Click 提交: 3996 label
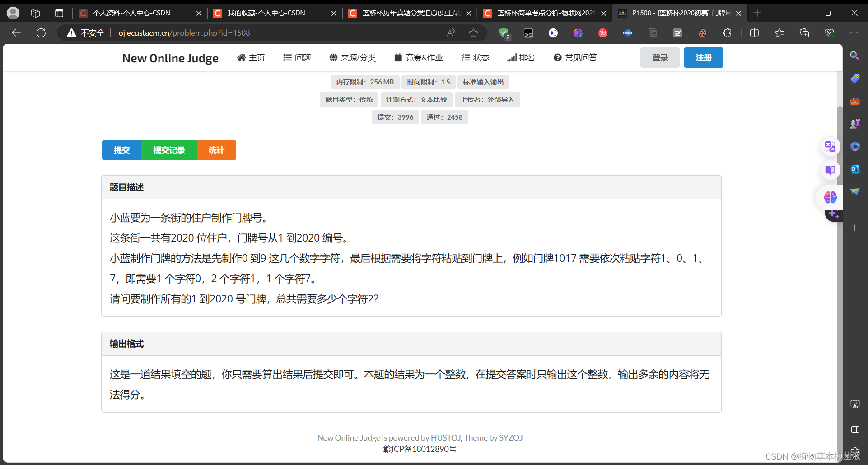868x465 pixels. pyautogui.click(x=395, y=117)
